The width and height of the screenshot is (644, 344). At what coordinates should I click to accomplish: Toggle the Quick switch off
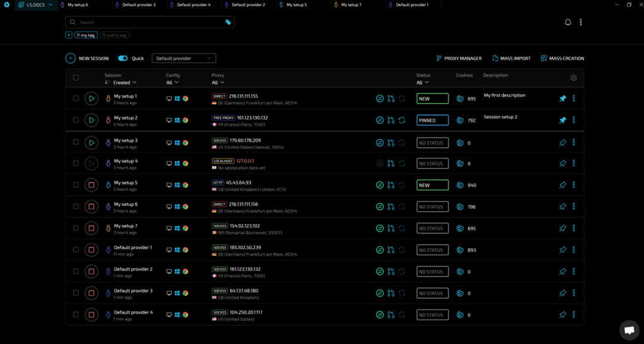pos(123,58)
